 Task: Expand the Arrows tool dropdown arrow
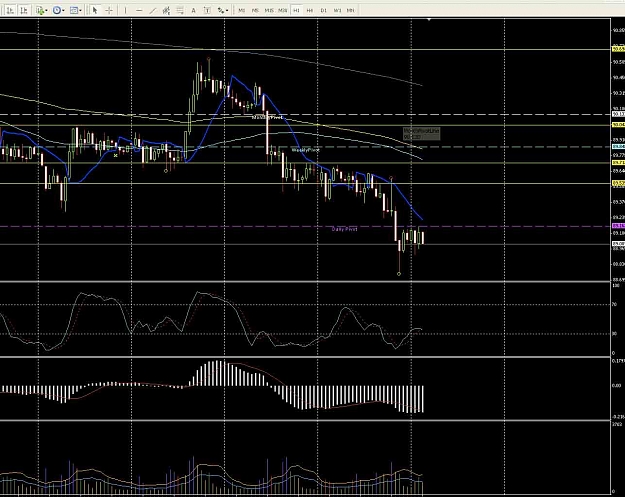click(x=227, y=11)
